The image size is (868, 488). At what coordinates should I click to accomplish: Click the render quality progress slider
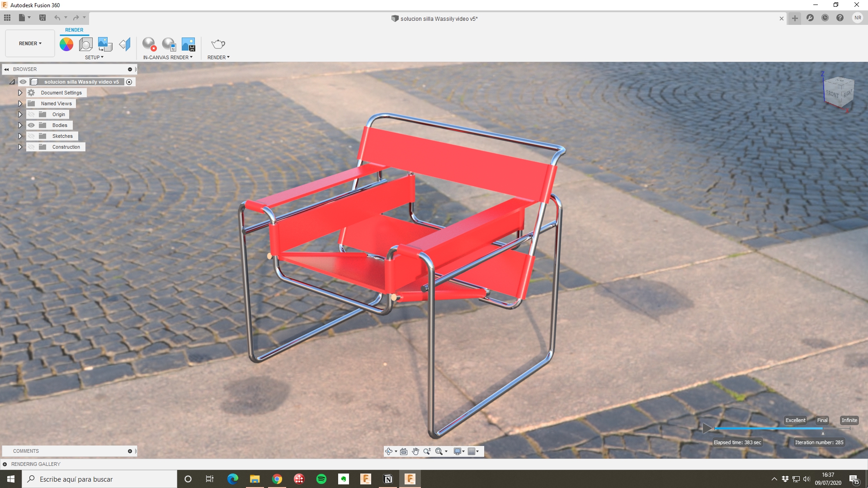782,428
